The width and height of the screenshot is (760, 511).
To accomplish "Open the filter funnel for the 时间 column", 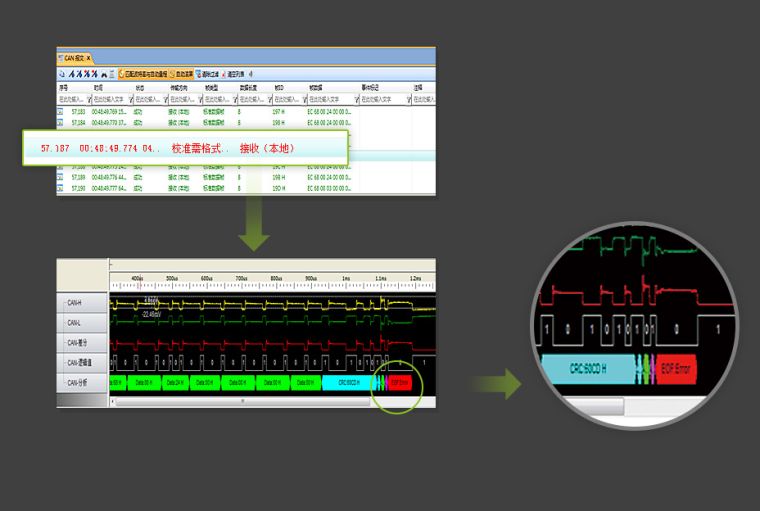I will [130, 99].
